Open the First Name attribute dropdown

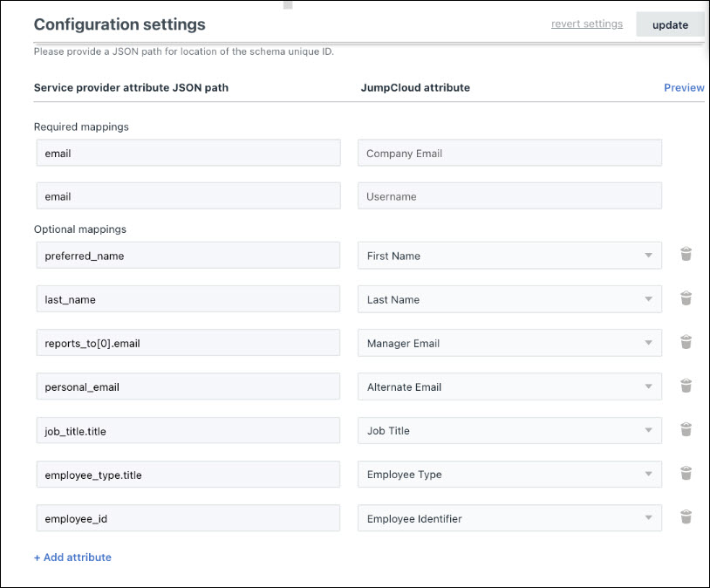tap(509, 256)
